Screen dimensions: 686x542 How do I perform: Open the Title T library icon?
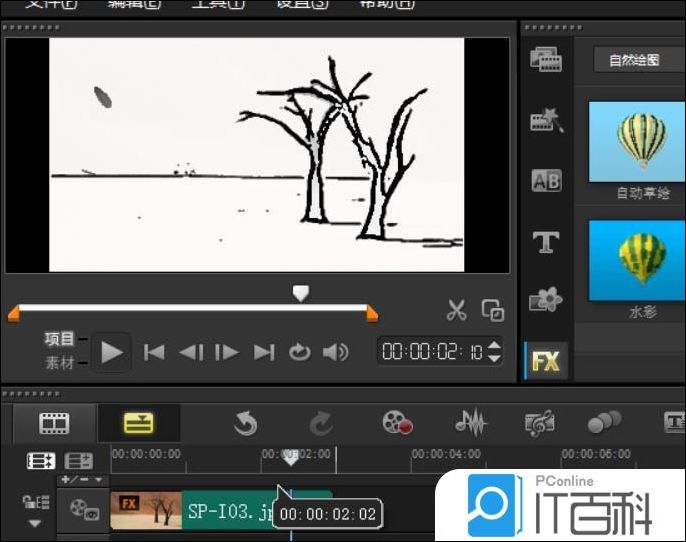point(546,242)
